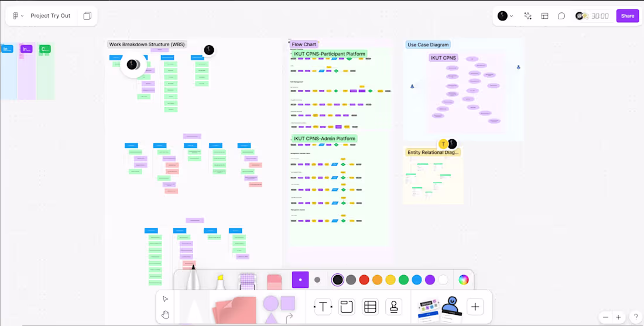Select the IKUT CPNS-Admin Platform label

point(324,138)
